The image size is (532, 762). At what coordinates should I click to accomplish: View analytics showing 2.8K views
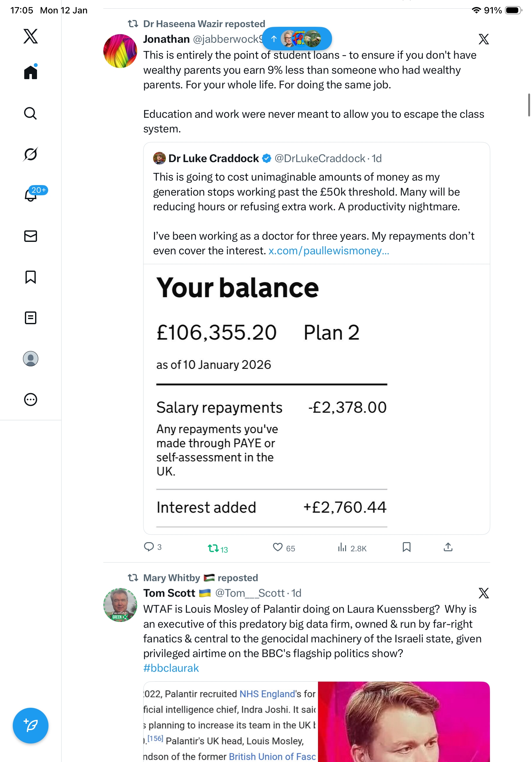click(x=351, y=548)
